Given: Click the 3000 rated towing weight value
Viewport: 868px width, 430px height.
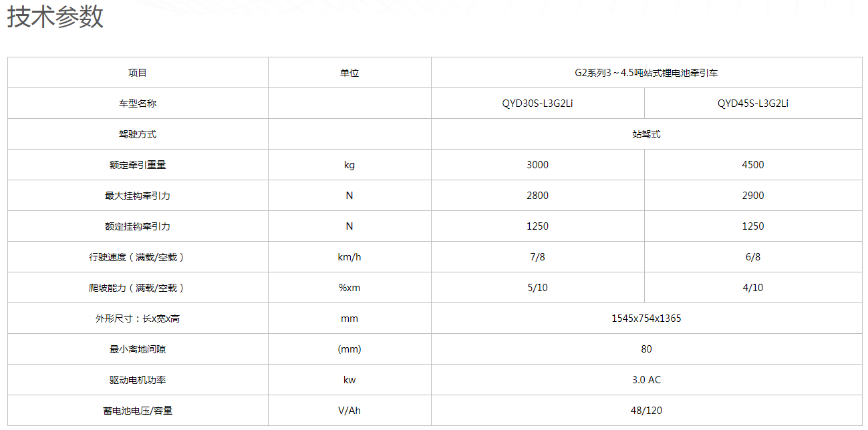Looking at the screenshot, I should [537, 165].
